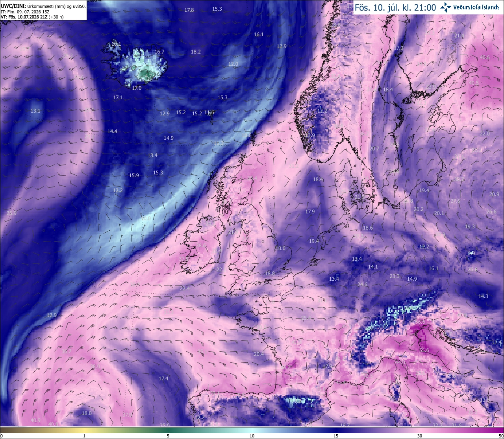Click the 24.6 value over central Europe
Image resolution: width=504 pixels, height=439 pixels.
[x=362, y=284]
